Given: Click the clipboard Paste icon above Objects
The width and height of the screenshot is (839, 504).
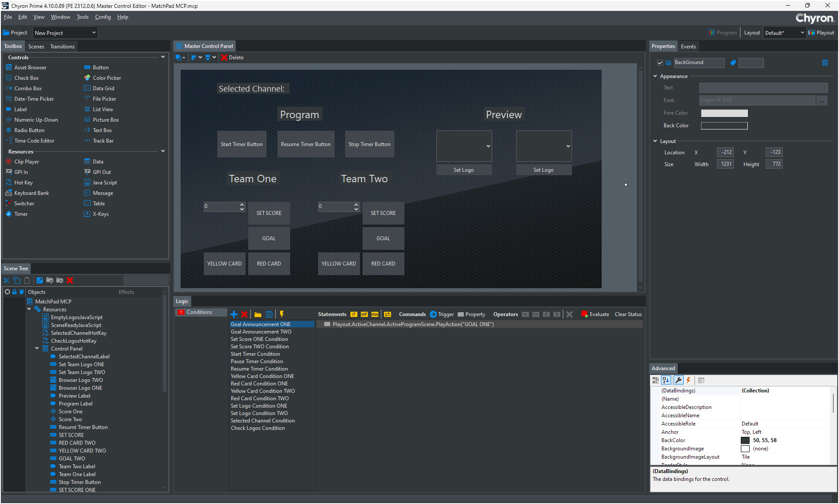Looking at the screenshot, I should (x=27, y=280).
